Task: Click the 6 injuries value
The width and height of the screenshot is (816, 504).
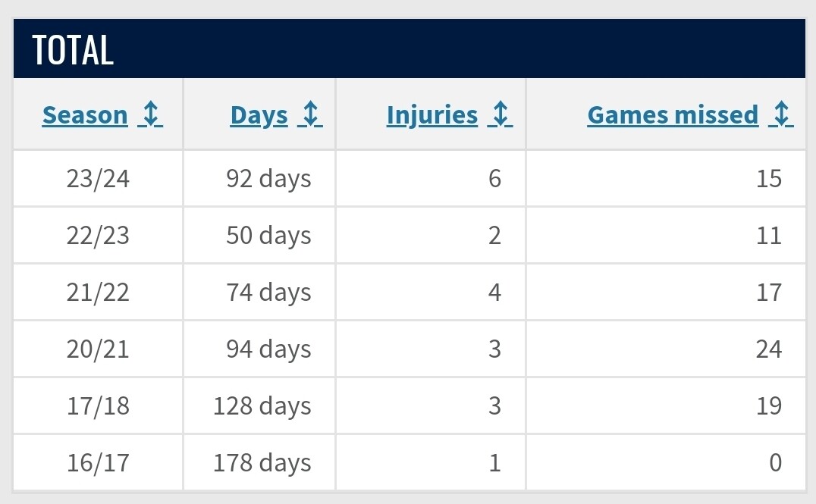Action: [494, 179]
